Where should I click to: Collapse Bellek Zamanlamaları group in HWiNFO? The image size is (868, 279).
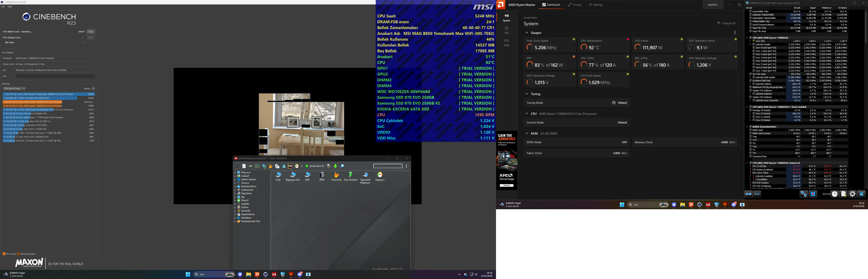click(x=747, y=127)
